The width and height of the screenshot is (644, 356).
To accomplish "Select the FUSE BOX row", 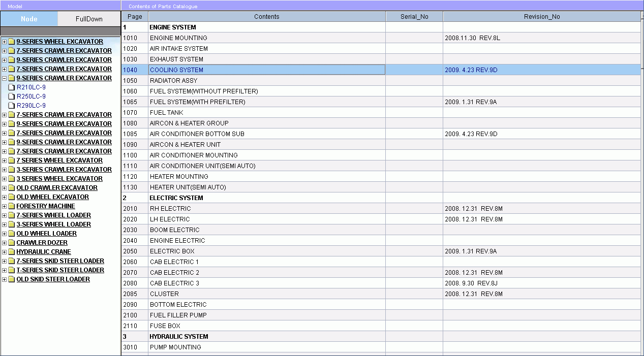I will click(x=381, y=326).
